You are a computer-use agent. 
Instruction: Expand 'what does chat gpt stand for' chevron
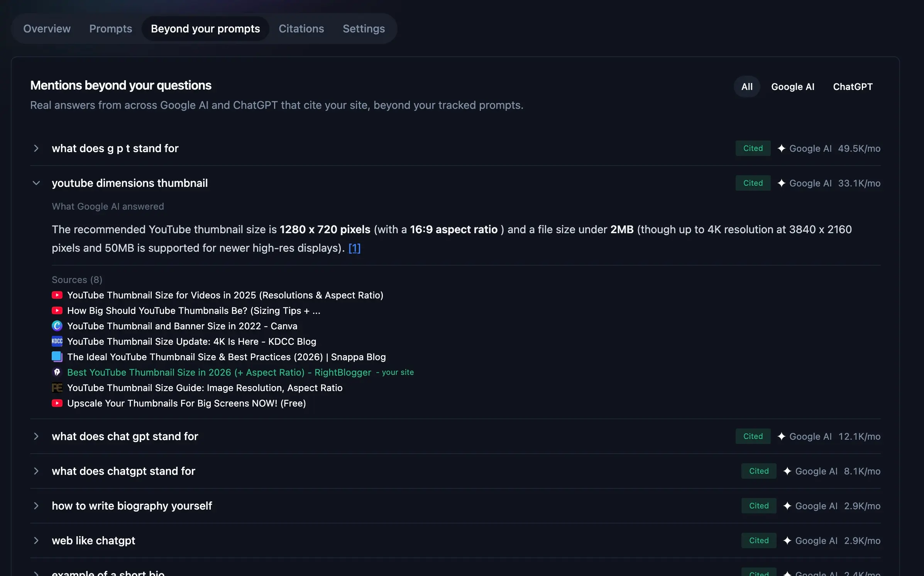36,436
